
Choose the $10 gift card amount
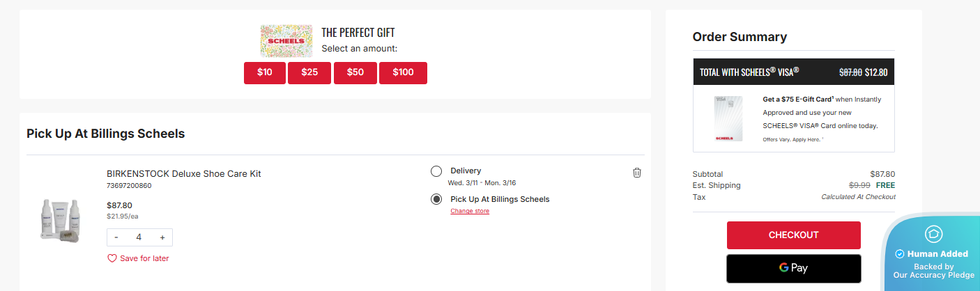[265, 72]
